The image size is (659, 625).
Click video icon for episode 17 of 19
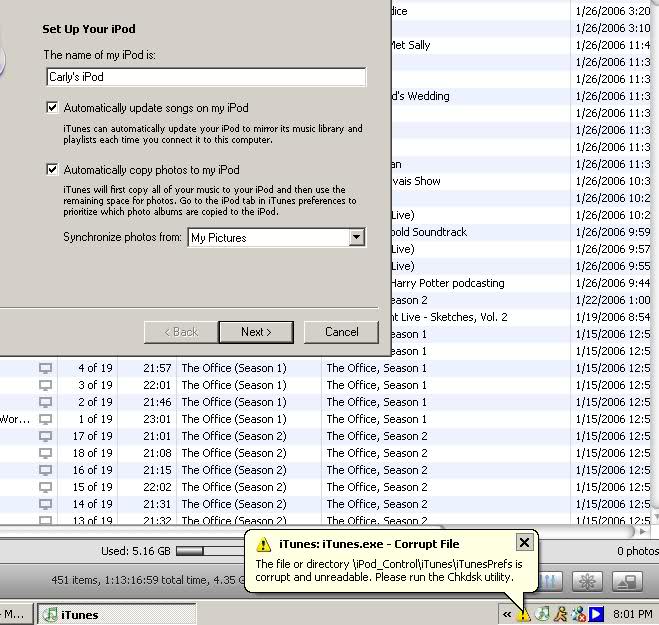tap(45, 436)
